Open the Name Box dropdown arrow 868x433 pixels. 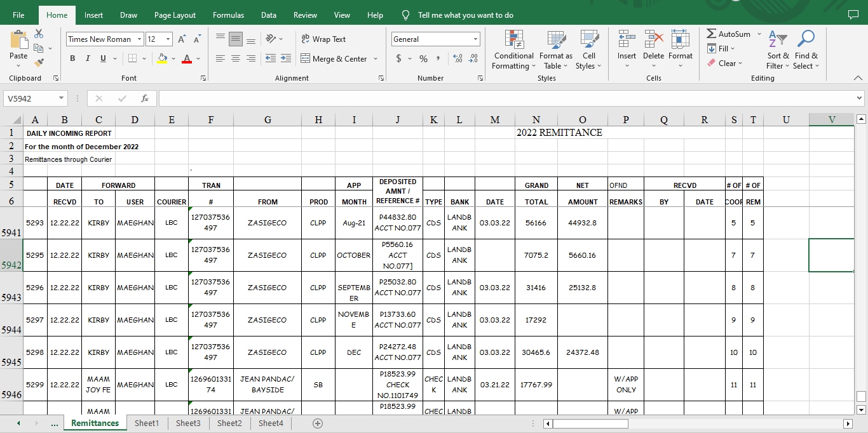(61, 98)
